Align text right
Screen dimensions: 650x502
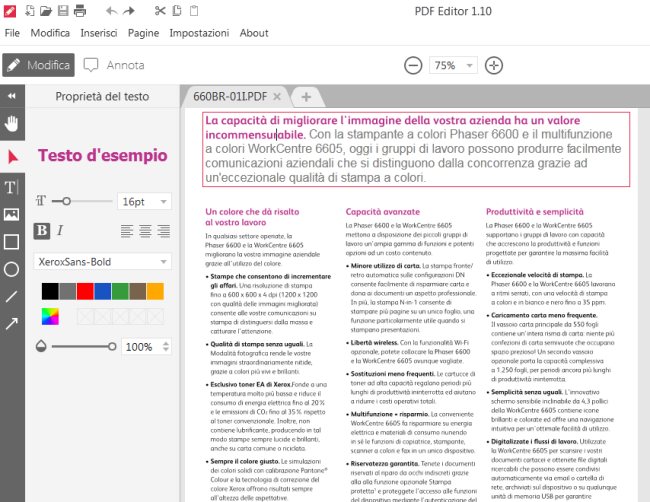(x=164, y=231)
